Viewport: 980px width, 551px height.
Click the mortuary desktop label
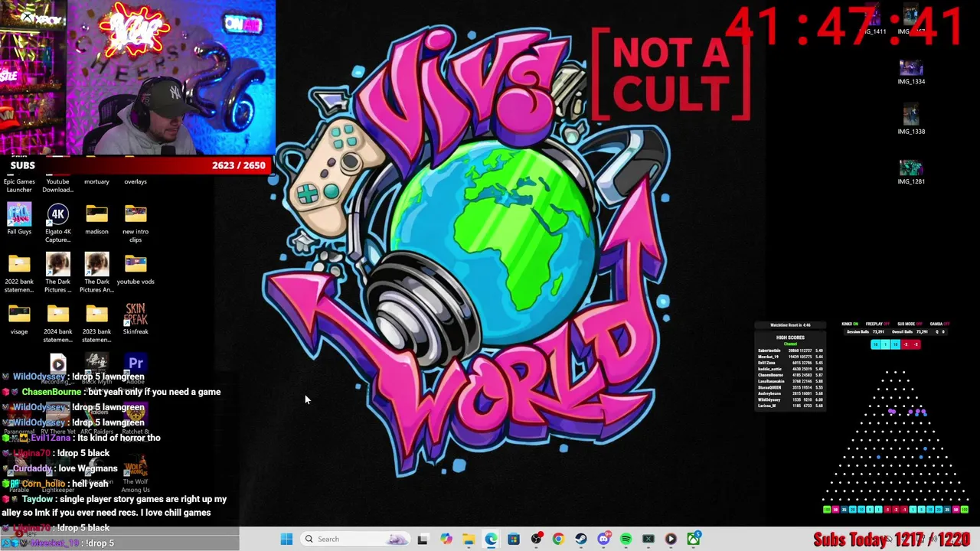(96, 181)
